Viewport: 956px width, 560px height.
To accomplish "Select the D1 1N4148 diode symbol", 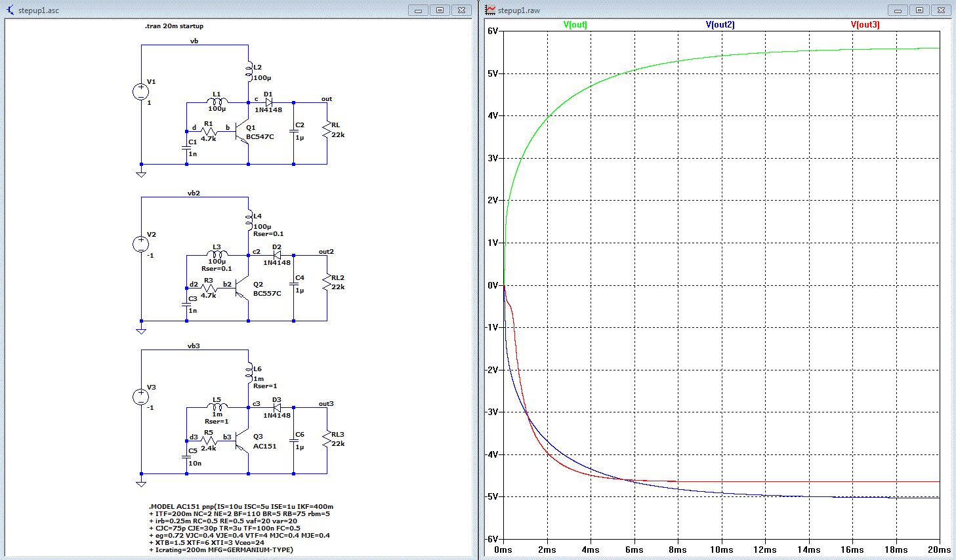I will tap(269, 102).
